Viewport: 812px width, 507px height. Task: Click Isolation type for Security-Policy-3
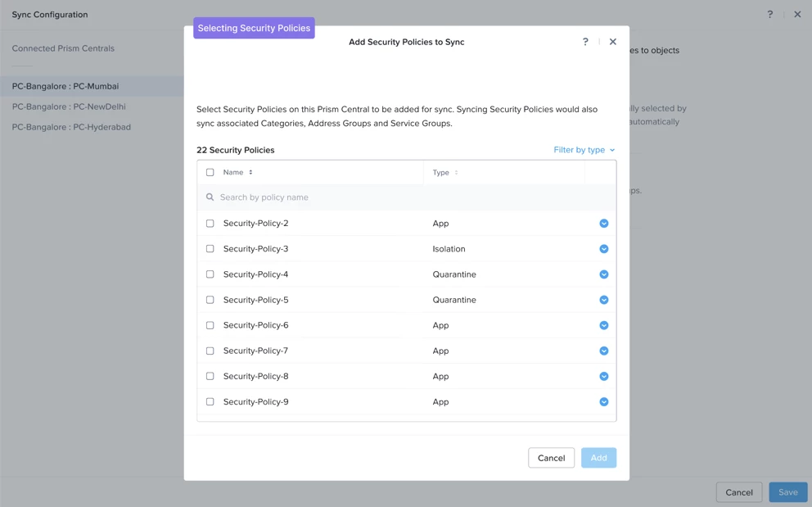click(x=449, y=249)
